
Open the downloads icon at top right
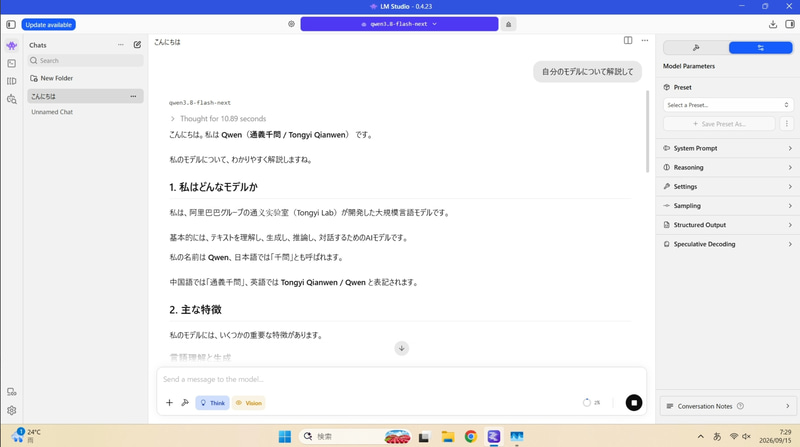(x=773, y=24)
